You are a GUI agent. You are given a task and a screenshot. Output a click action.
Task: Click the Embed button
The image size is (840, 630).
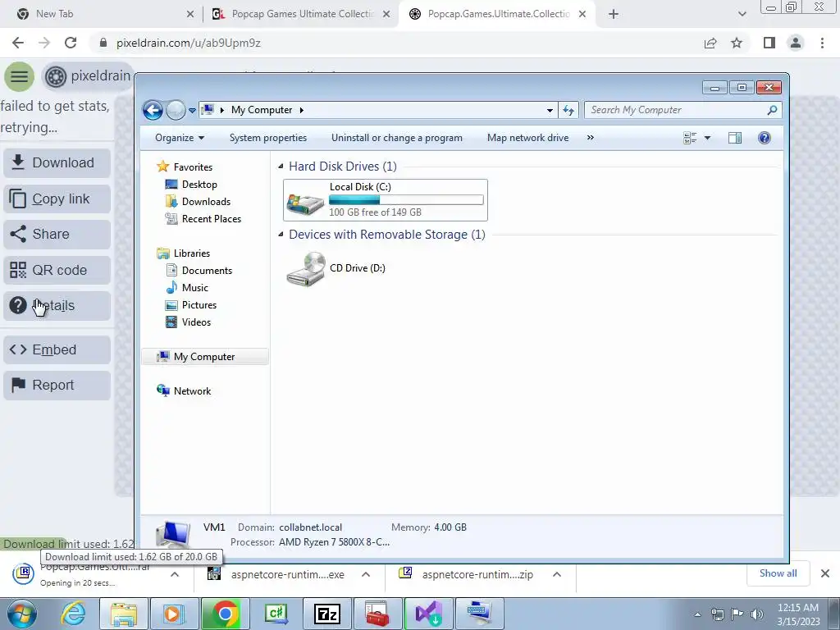point(57,349)
